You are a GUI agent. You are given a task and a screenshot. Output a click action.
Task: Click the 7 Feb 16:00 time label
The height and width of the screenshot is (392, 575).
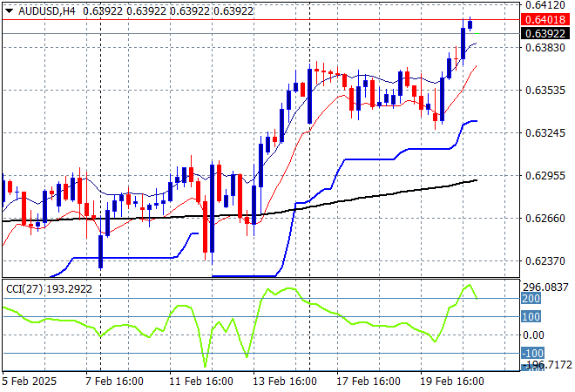coord(114,382)
